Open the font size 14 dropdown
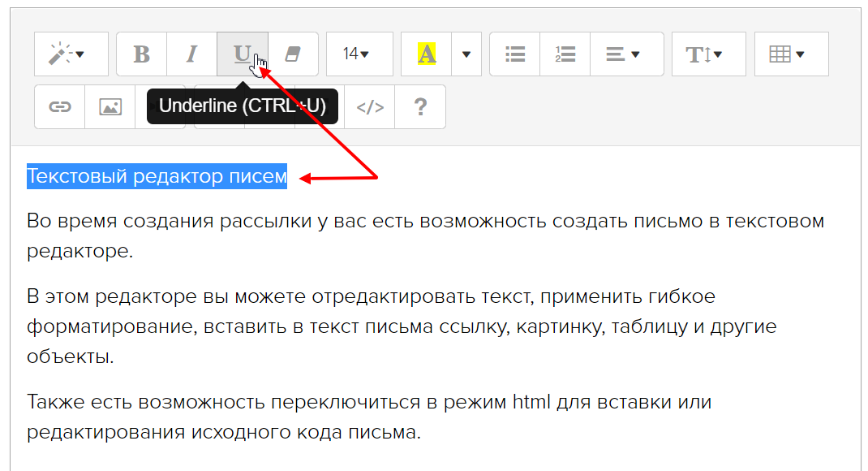Viewport: 868px width, 471px height. pos(359,54)
